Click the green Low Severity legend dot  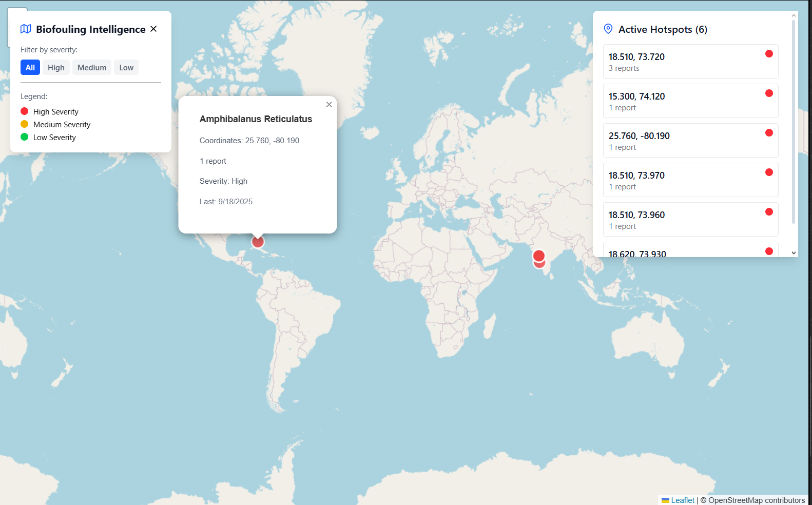(24, 137)
